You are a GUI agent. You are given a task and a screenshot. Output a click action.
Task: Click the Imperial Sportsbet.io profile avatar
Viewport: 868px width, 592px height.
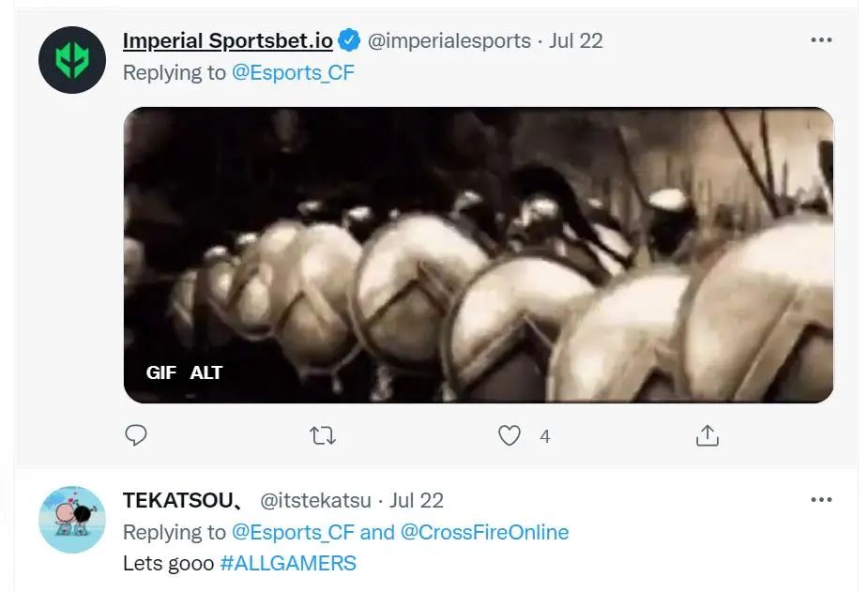click(72, 60)
